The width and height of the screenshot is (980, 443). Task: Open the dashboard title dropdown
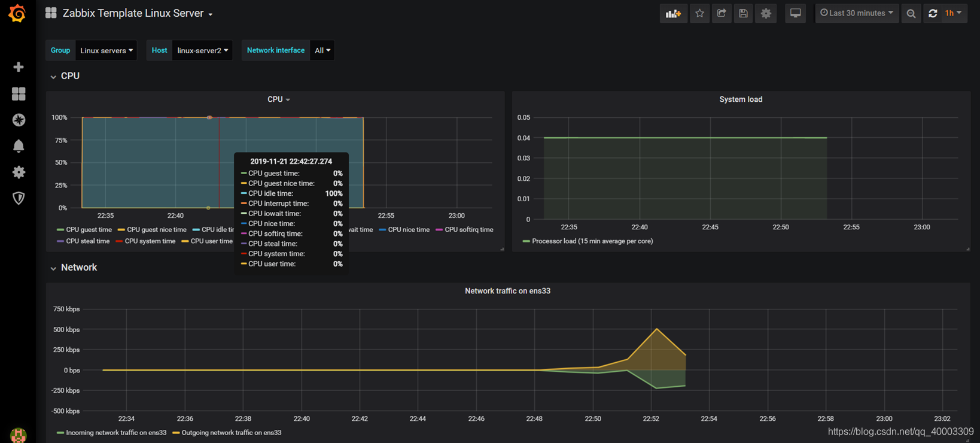click(138, 13)
